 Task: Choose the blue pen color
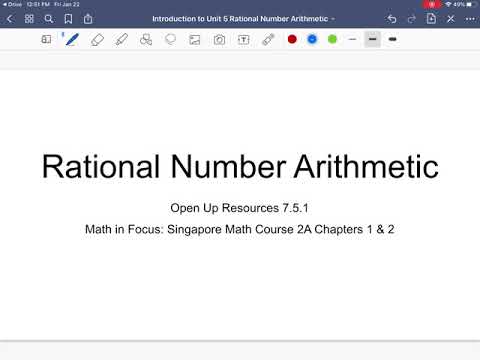[x=312, y=39]
